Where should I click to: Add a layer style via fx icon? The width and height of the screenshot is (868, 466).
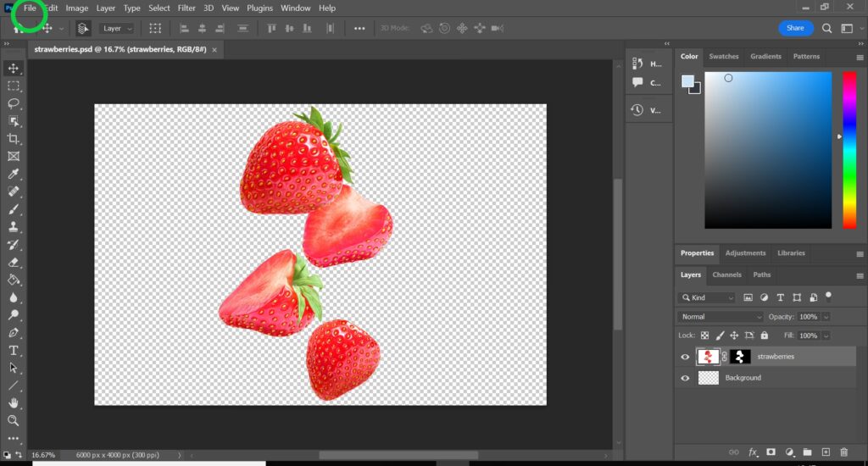(752, 452)
